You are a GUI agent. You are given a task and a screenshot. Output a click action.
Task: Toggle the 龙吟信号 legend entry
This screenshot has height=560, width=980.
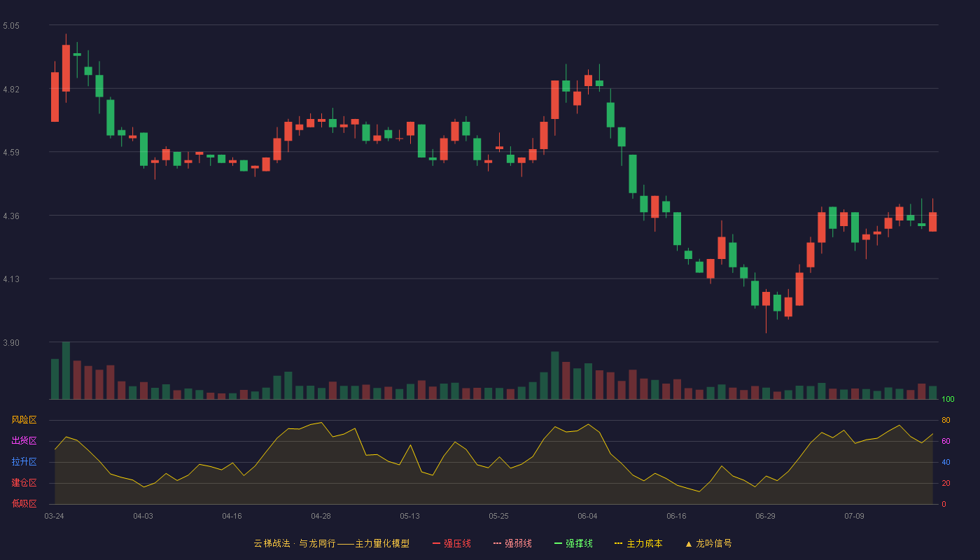click(x=708, y=543)
